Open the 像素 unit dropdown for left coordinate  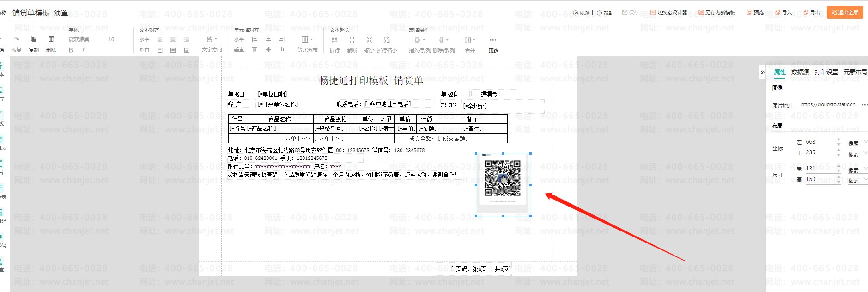click(x=857, y=143)
